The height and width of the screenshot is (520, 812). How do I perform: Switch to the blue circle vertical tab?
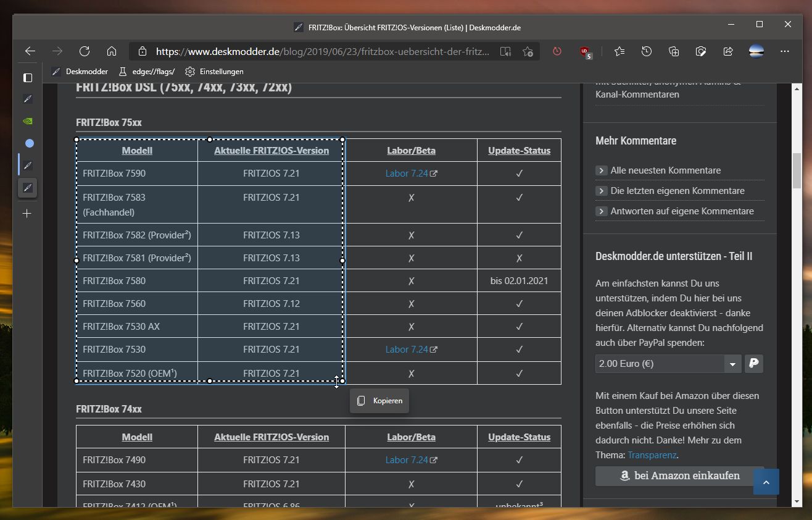coord(29,143)
